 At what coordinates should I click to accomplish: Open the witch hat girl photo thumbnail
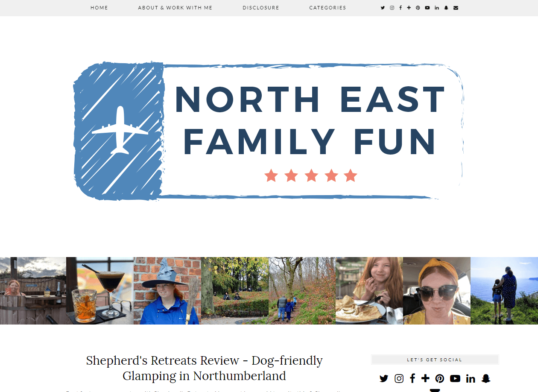(167, 291)
